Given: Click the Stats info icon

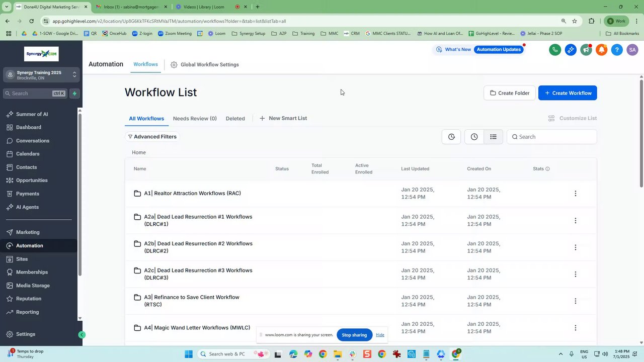Looking at the screenshot, I should (547, 169).
